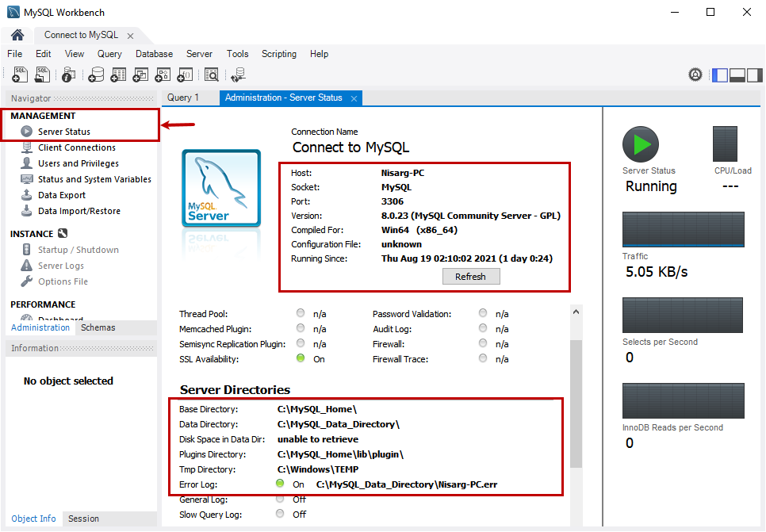
Task: Select the Connect to MySQL connection tab
Action: 81,35
